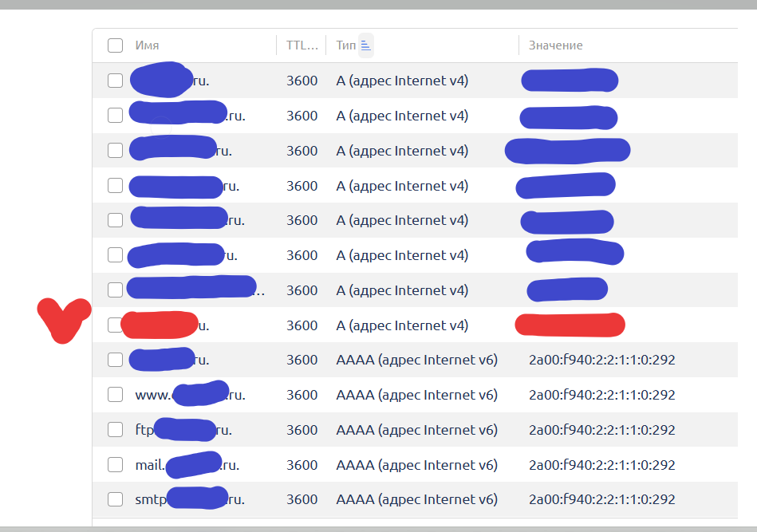Click the TTL 3600 in the www. row
This screenshot has width=757, height=532.
point(302,395)
